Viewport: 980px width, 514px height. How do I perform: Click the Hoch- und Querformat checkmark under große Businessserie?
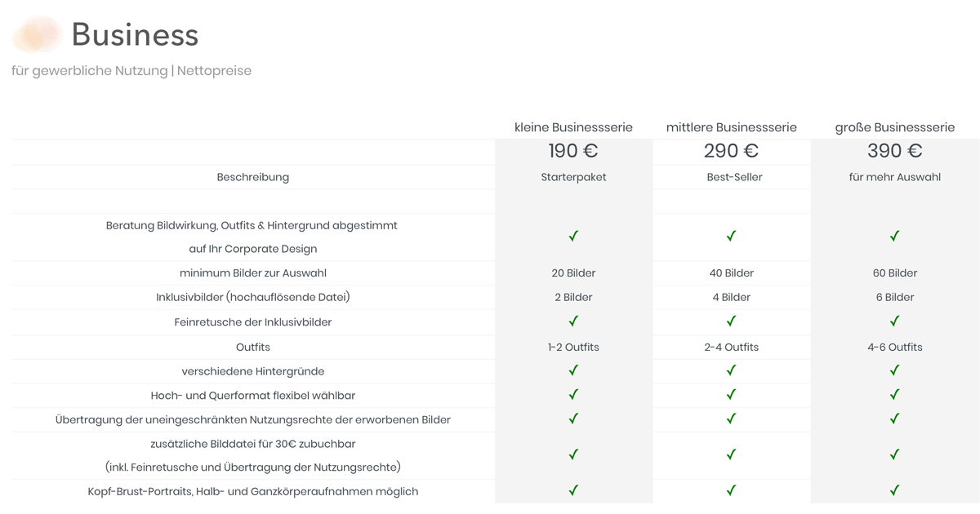(894, 394)
